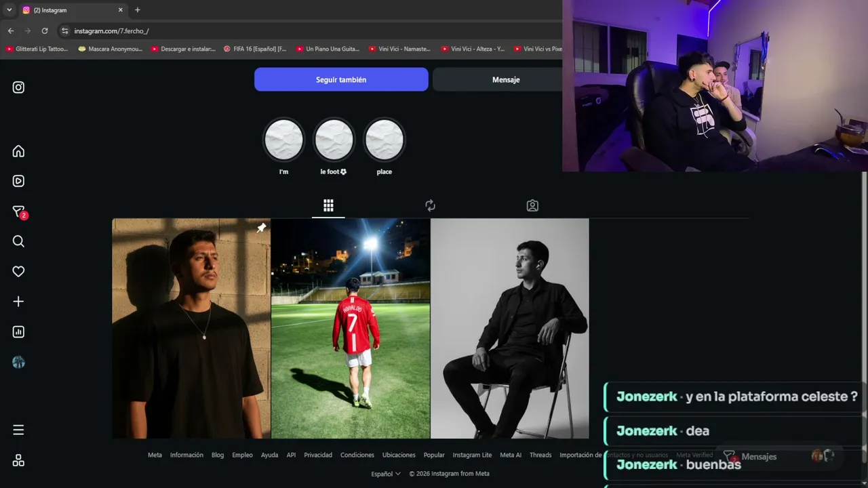Click the Instagram logo in the sidebar

[x=18, y=87]
